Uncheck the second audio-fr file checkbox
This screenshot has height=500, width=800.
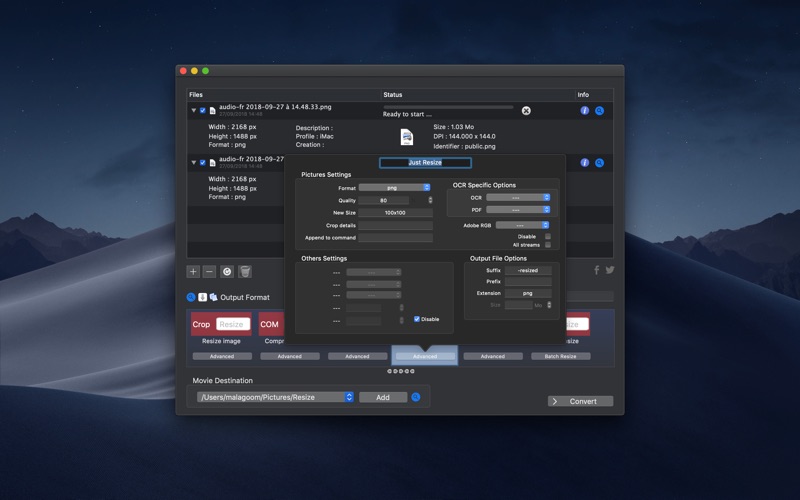click(203, 162)
